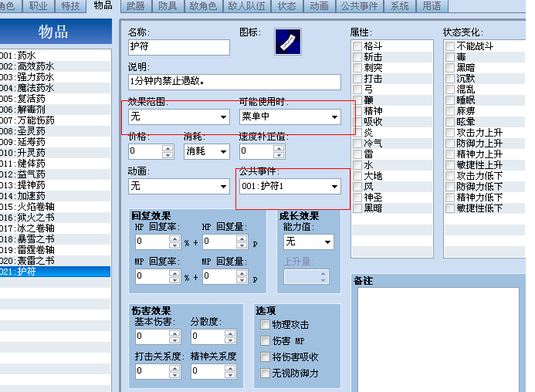Open the 动画 dropdown

[179, 186]
